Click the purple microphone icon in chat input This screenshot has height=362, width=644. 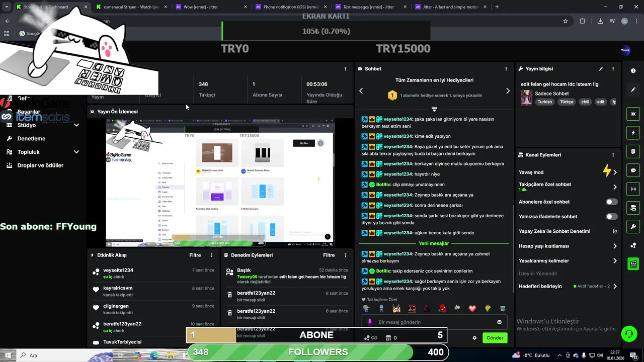pyautogui.click(x=370, y=322)
